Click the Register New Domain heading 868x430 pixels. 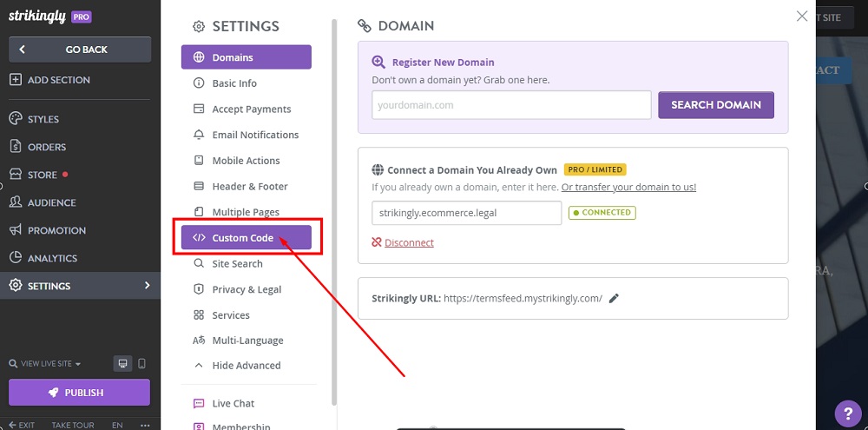pyautogui.click(x=443, y=63)
